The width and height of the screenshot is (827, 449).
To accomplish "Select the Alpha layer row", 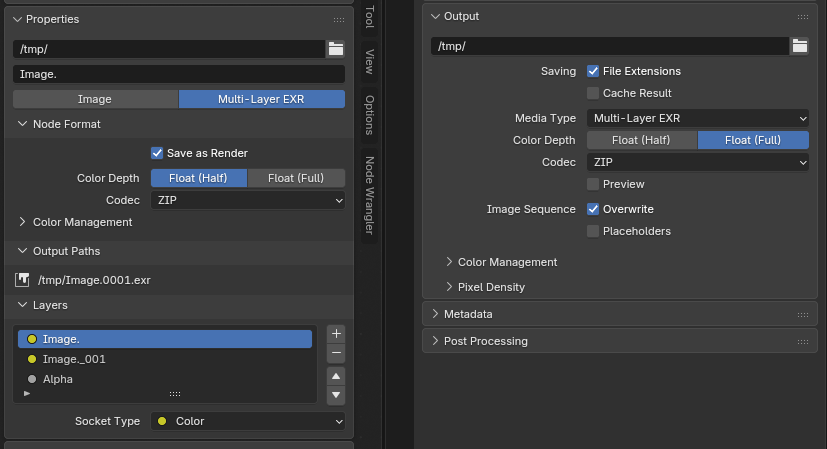I will pyautogui.click(x=165, y=379).
